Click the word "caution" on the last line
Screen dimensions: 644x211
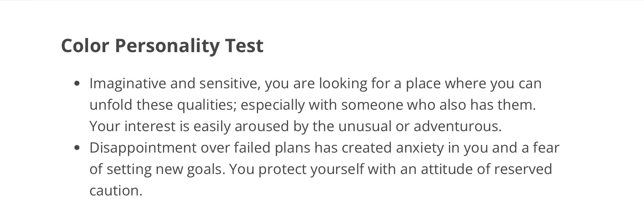[114, 191]
